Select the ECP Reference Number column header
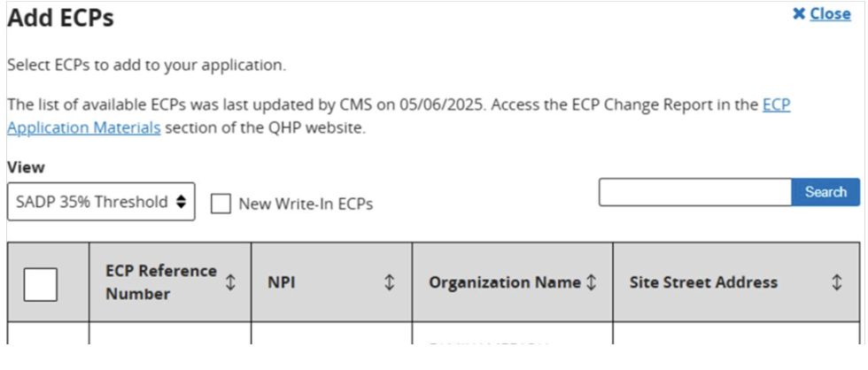The image size is (868, 370). [x=160, y=282]
